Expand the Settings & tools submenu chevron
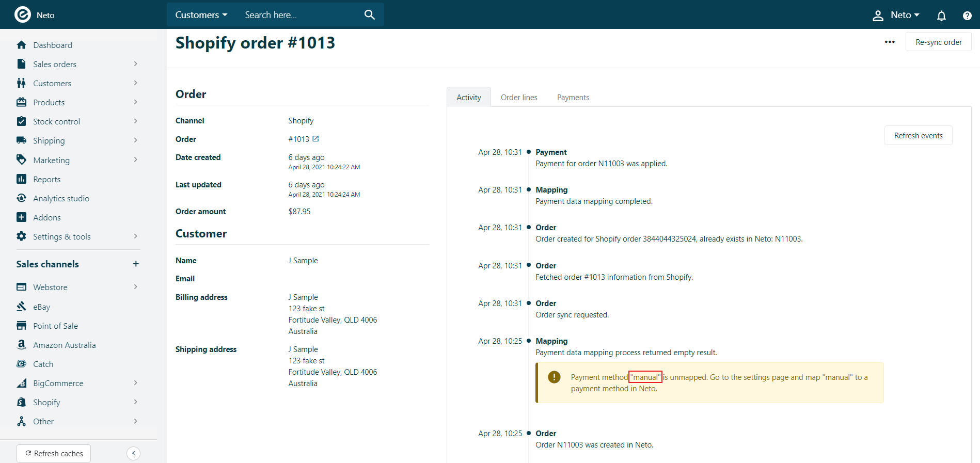The width and height of the screenshot is (980, 463). tap(136, 236)
